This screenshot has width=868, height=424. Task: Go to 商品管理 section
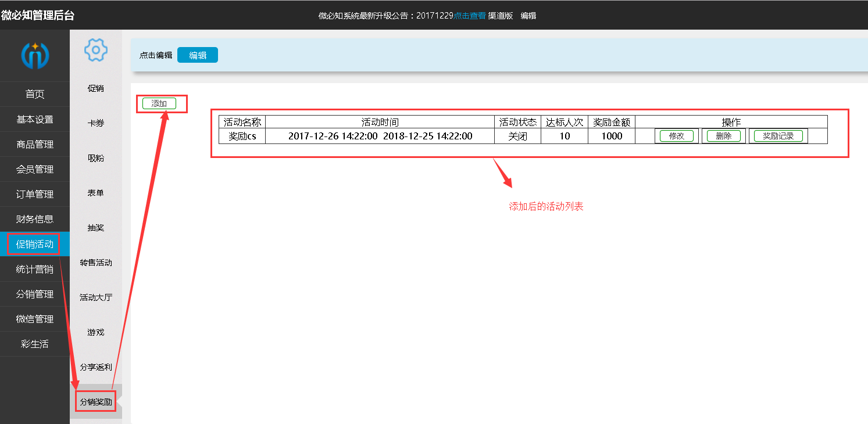click(35, 144)
